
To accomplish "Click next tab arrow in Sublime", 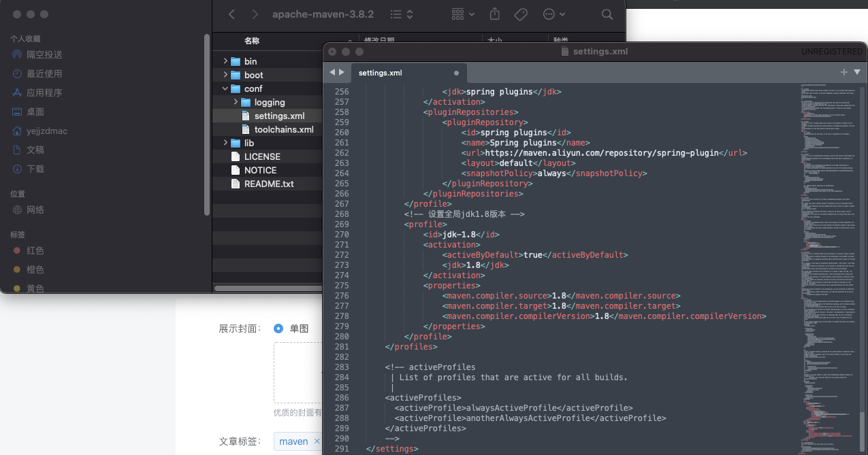I will pos(342,72).
